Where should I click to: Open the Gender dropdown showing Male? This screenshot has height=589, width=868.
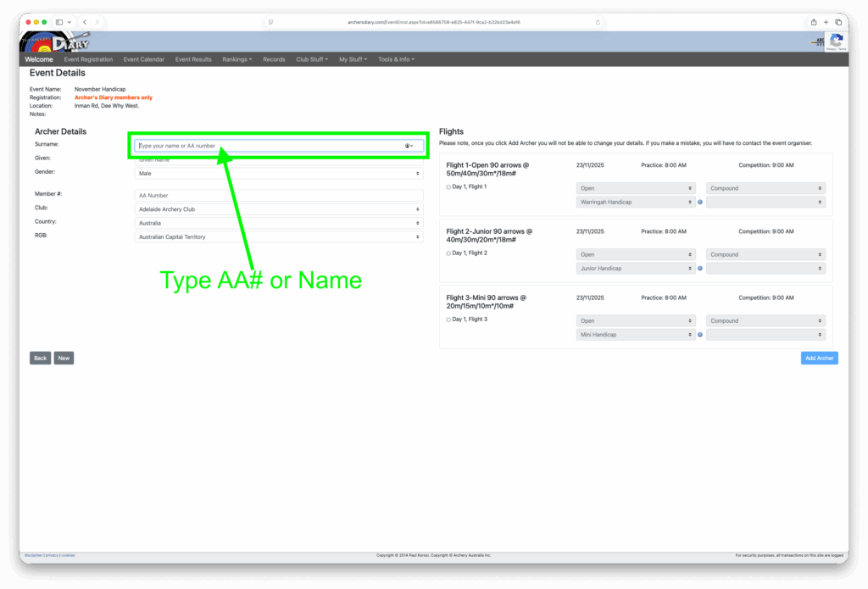point(279,174)
